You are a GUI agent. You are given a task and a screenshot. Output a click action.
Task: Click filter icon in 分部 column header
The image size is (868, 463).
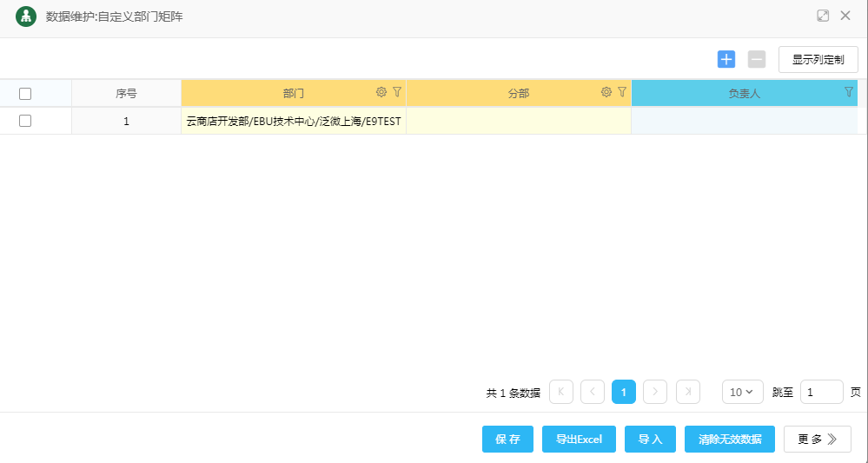click(x=622, y=92)
